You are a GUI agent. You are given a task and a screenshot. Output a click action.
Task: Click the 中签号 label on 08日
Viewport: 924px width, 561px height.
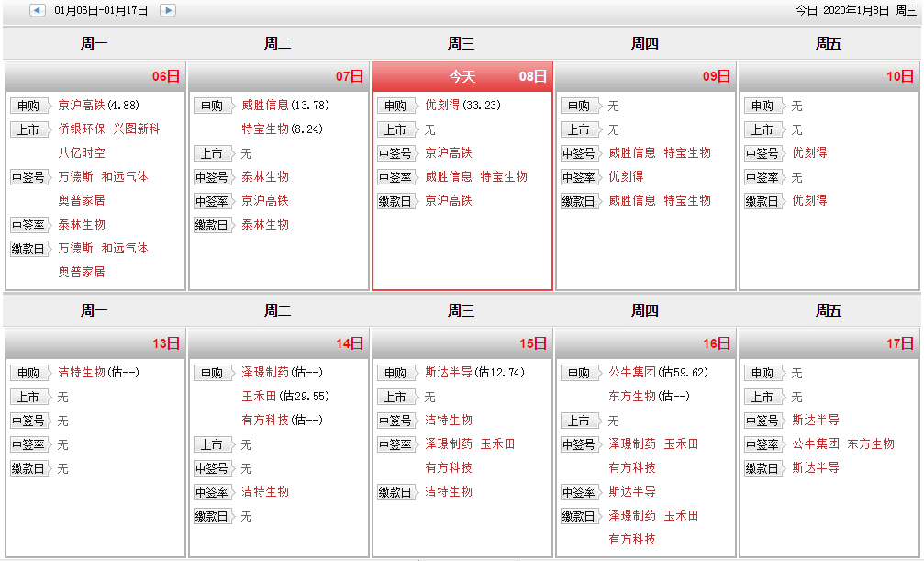pyautogui.click(x=396, y=153)
